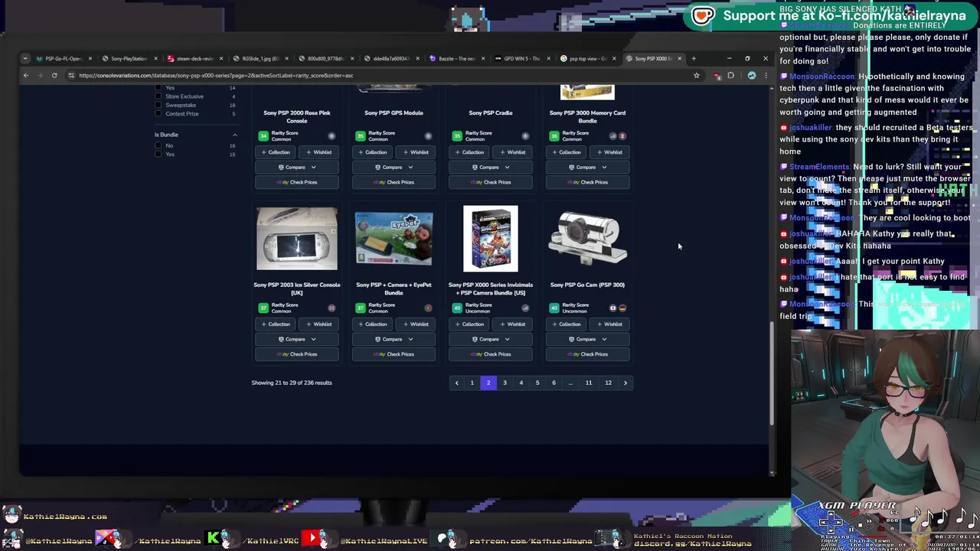Click the Germany flag on PSP Go Cam
Viewport: 980px width, 551px height.
(x=622, y=308)
